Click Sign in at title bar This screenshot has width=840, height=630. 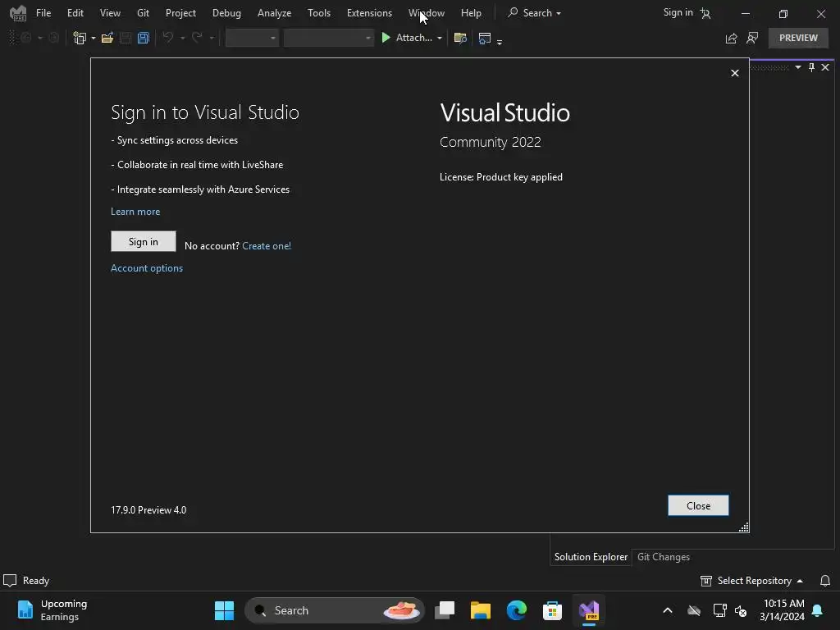[x=687, y=12]
